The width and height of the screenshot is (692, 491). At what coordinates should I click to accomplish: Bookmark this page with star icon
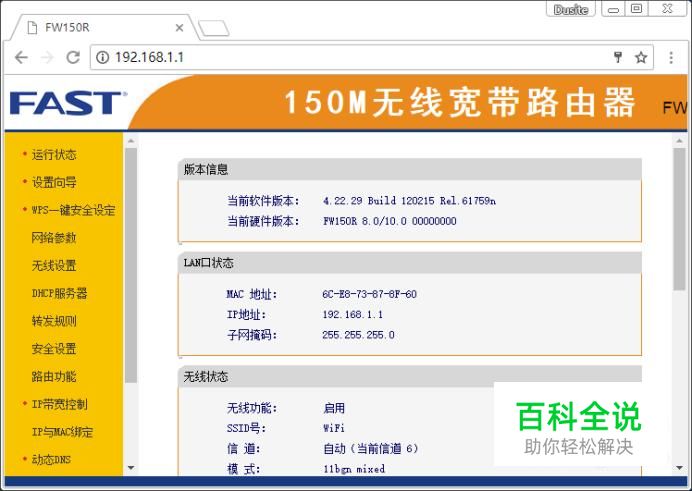pyautogui.click(x=641, y=57)
